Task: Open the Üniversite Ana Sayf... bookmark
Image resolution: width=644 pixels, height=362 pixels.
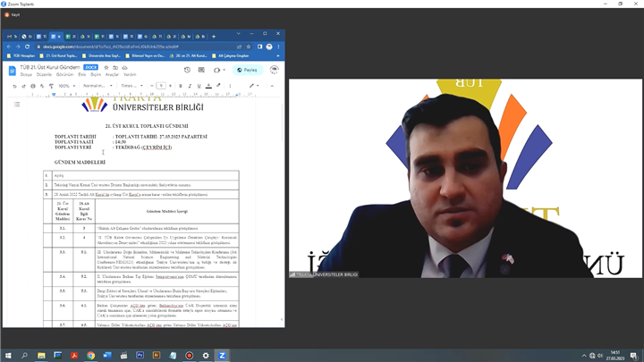Action: 101,55
